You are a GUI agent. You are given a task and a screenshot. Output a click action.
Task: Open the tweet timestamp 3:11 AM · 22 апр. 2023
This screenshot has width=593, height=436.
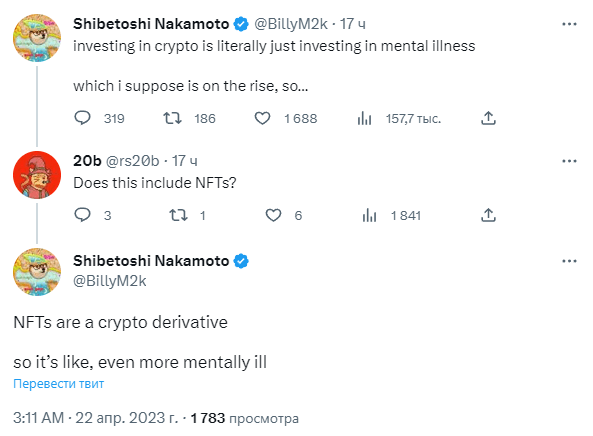click(x=95, y=418)
